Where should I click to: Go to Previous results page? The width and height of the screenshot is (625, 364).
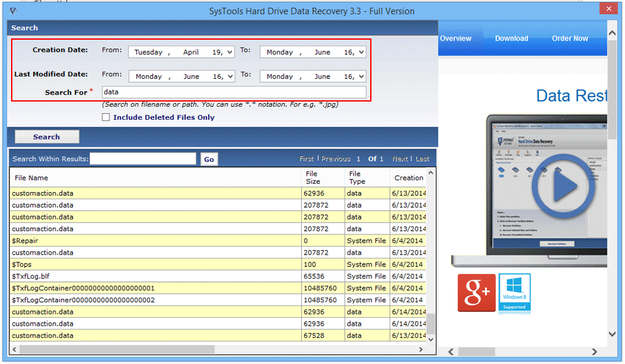click(x=336, y=159)
